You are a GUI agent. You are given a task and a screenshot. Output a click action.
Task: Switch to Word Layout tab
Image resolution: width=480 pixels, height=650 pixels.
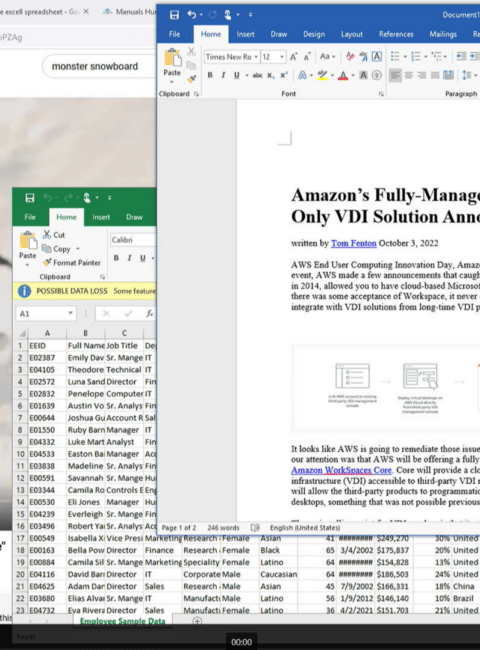(352, 34)
